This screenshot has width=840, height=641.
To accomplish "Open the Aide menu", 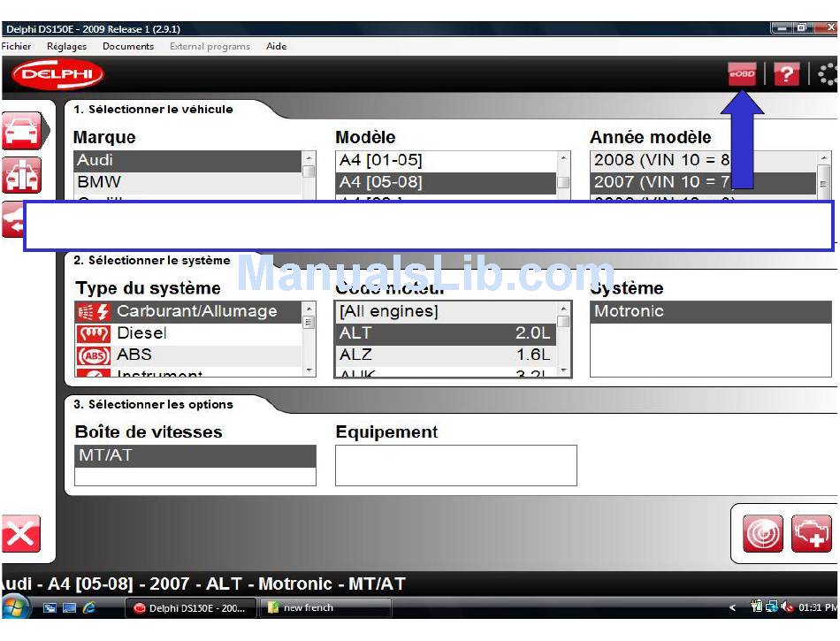I will (277, 46).
